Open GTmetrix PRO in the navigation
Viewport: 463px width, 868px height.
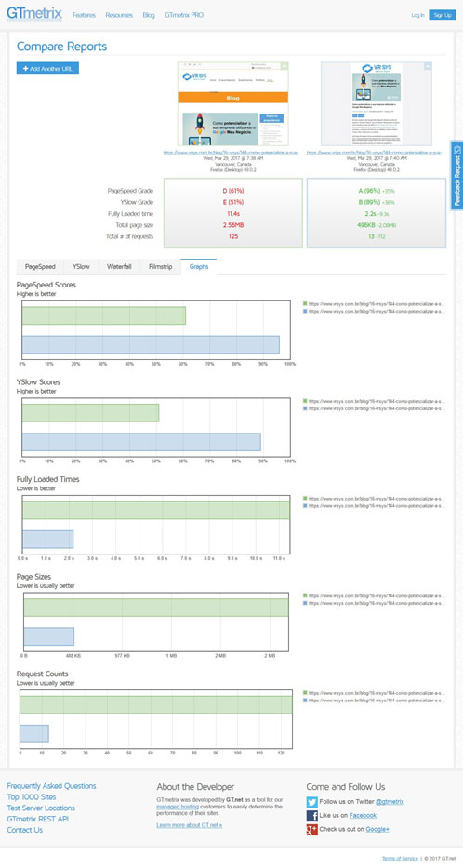click(184, 15)
